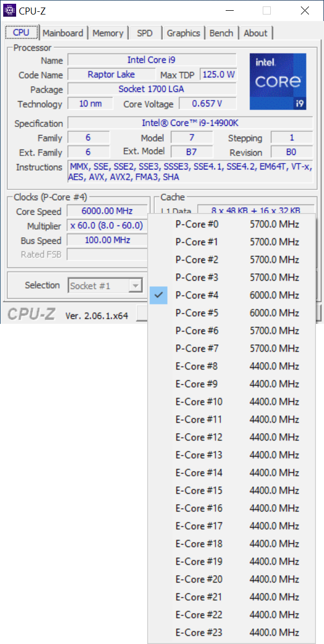The width and height of the screenshot is (324, 644).
Task: Click the L1 Data cache value field
Action: [256, 210]
